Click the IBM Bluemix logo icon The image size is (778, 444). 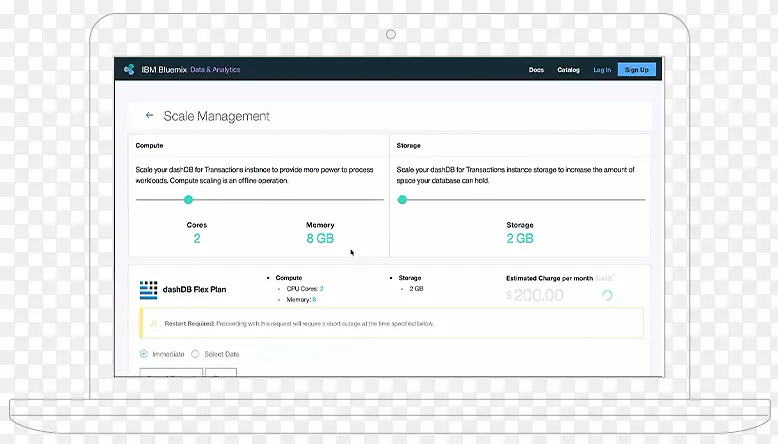(129, 69)
